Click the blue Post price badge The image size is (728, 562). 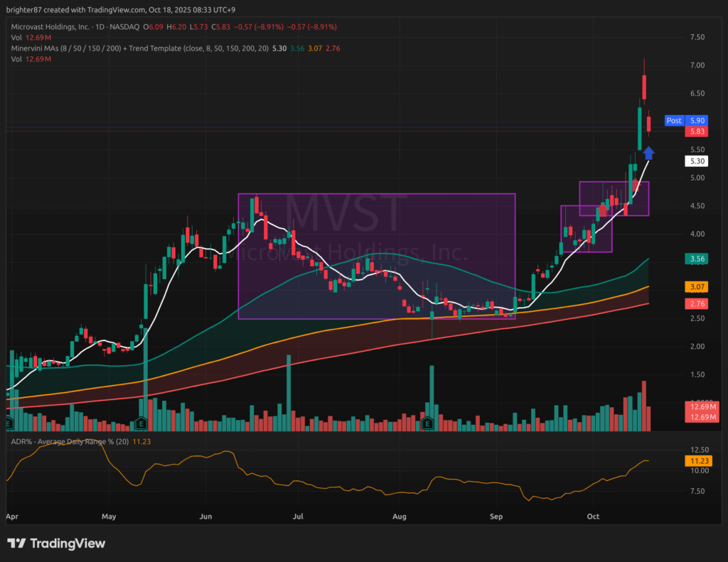click(x=674, y=121)
